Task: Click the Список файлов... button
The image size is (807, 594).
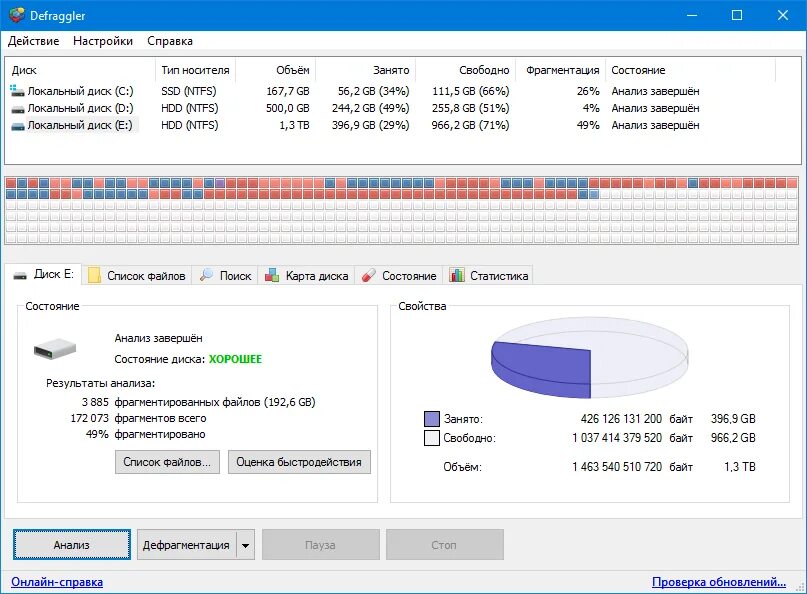Action: coord(167,462)
